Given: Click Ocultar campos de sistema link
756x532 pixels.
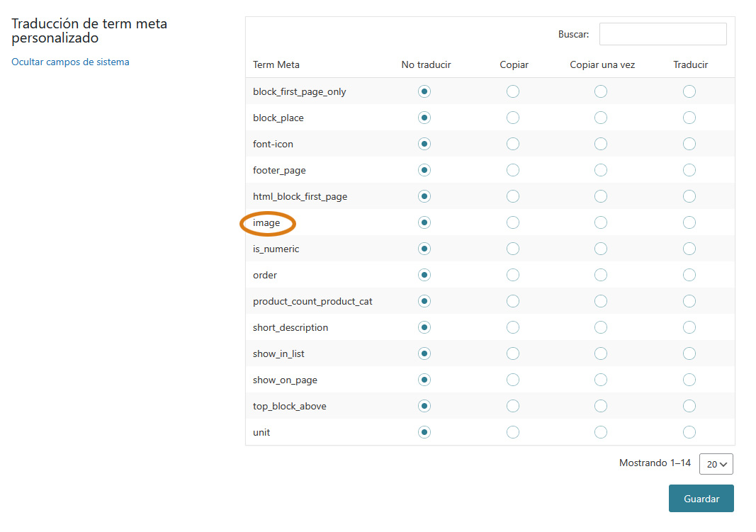Looking at the screenshot, I should tap(70, 62).
